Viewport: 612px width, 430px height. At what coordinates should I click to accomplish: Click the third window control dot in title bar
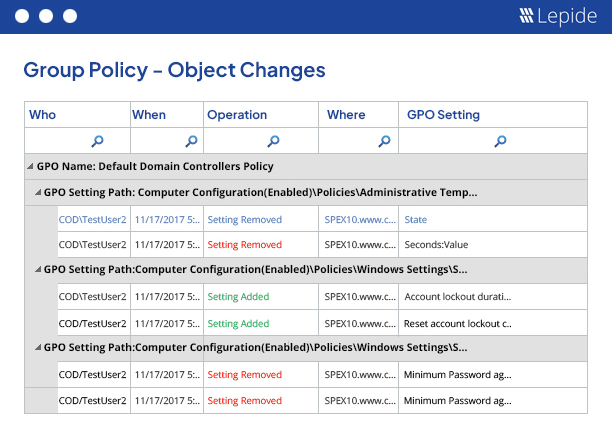[x=70, y=16]
